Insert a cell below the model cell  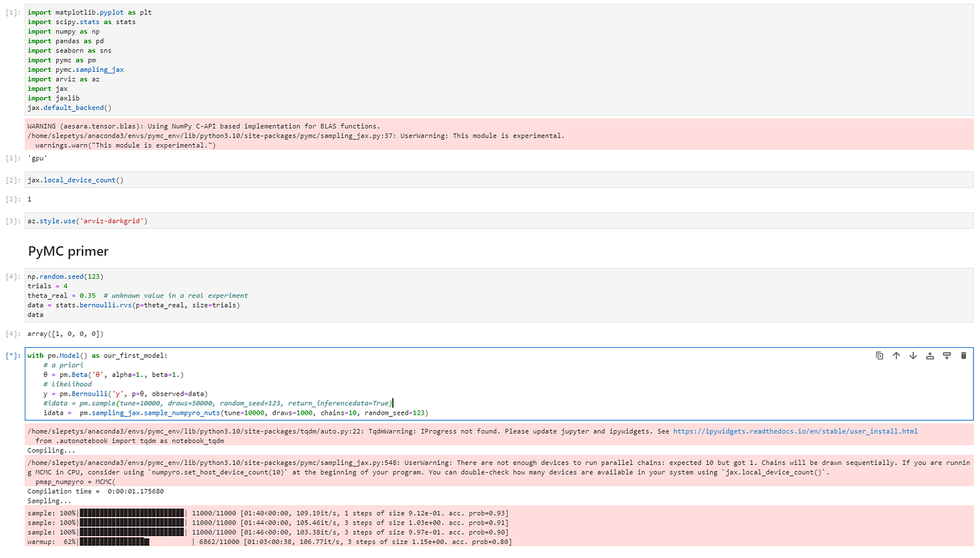point(947,356)
